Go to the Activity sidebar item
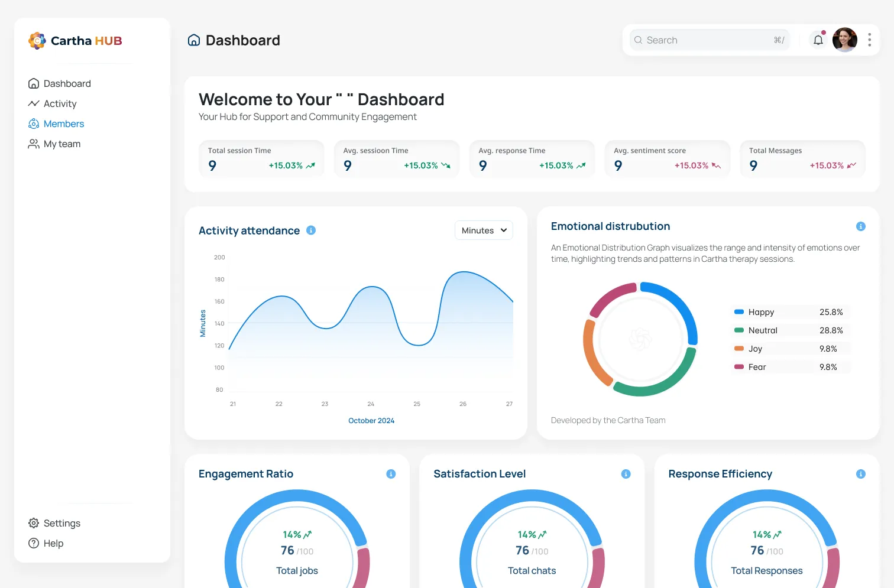Screen dimensions: 894x588 coord(52,104)
